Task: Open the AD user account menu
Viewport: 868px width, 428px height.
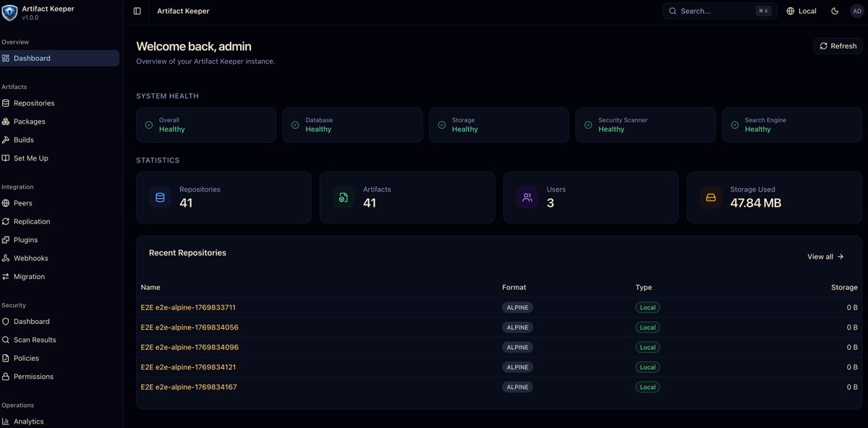Action: point(856,11)
